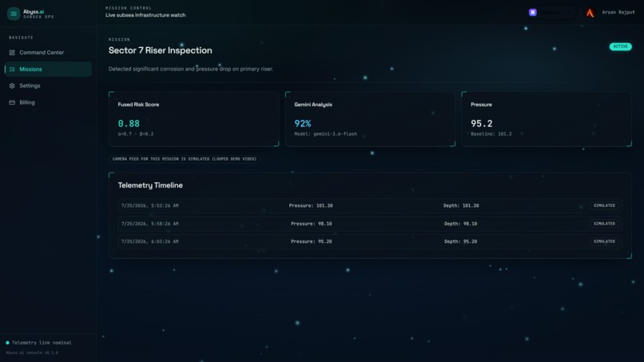Viewport: 644px width, 362px height.
Task: Click Aryan Rajput's avatar image
Action: 590,13
